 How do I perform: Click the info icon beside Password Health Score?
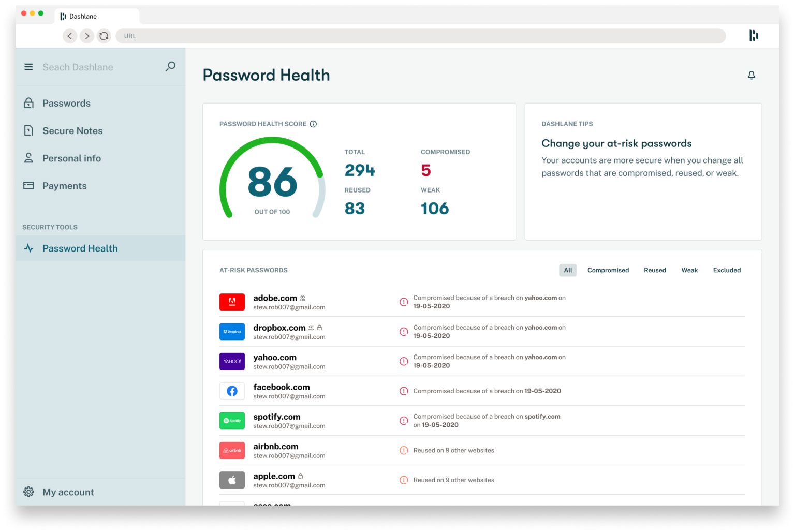[313, 124]
